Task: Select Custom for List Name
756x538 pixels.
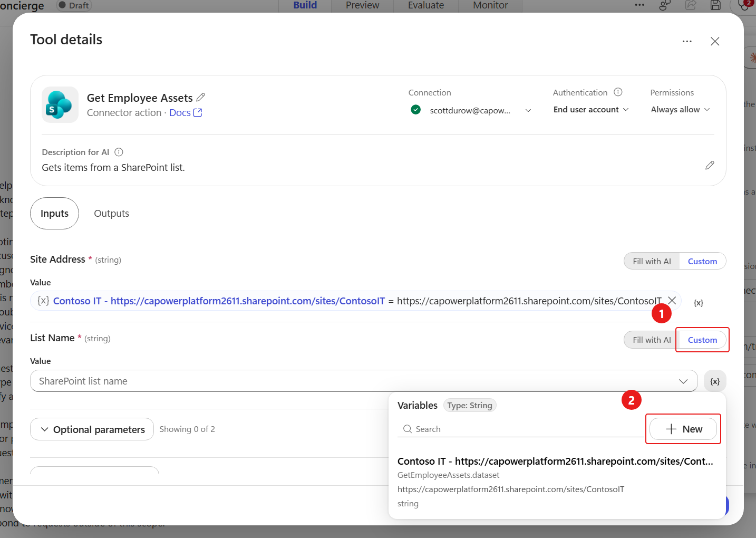Action: click(702, 340)
